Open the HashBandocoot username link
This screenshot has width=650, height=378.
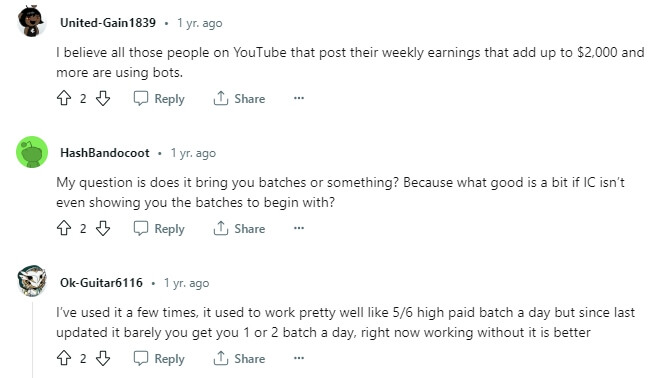[104, 153]
